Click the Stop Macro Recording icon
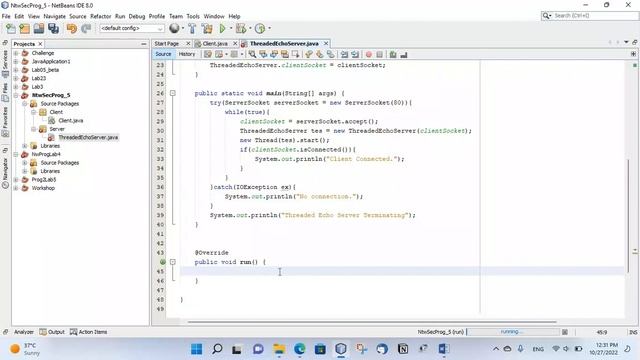640x360 pixels. click(x=380, y=54)
